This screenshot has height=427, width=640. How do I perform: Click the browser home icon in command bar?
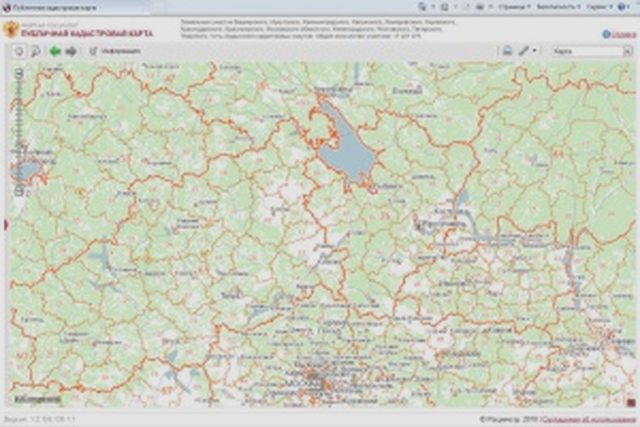(423, 7)
